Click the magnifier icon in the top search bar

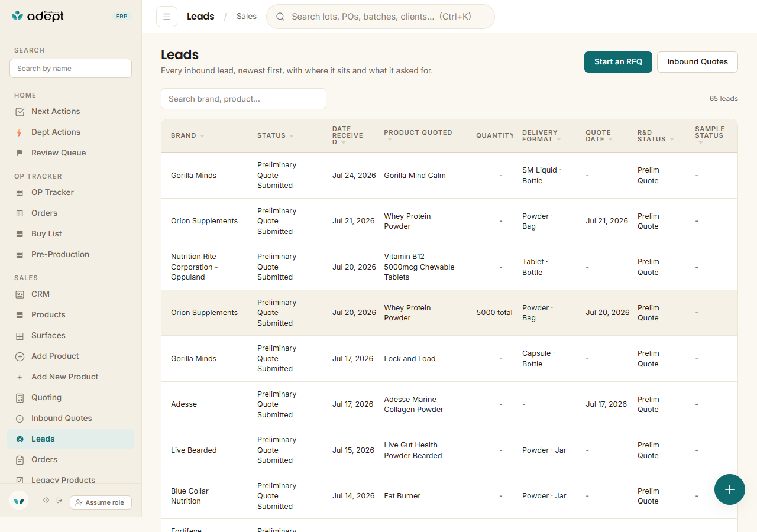pos(280,17)
